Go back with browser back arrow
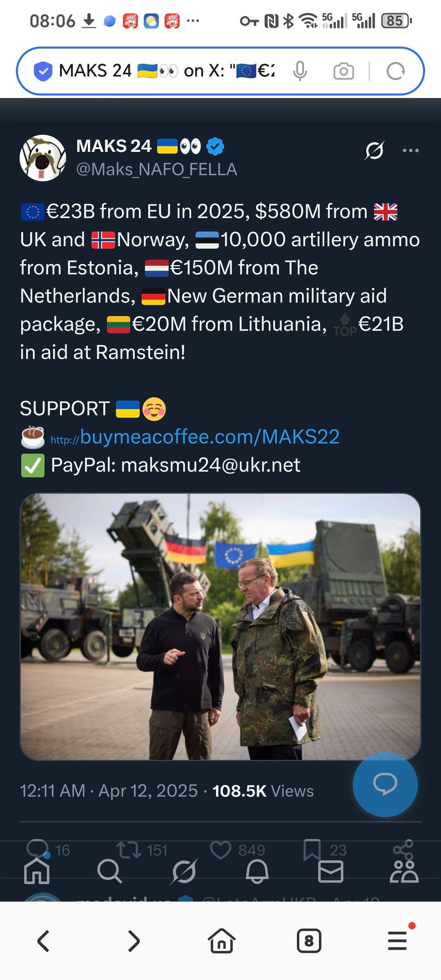441x980 pixels. click(x=44, y=941)
